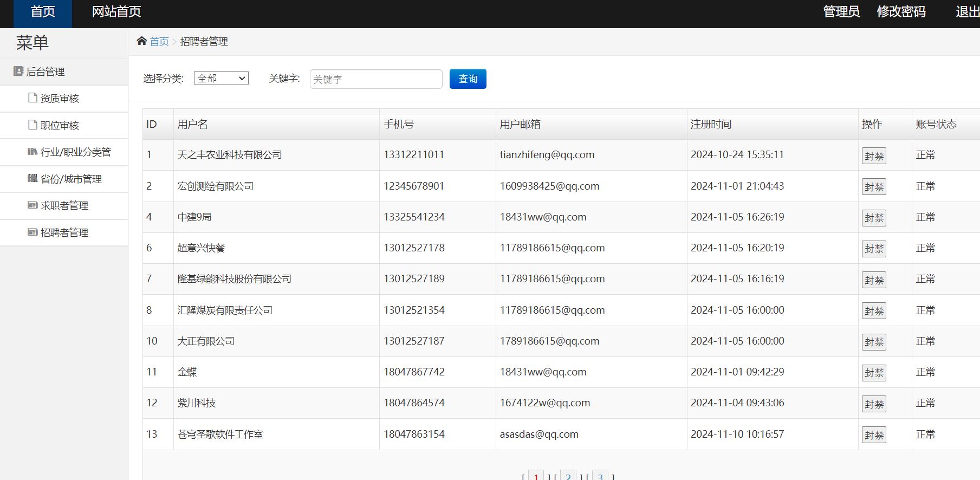Image resolution: width=980 pixels, height=480 pixels.
Task: Click the document icon beside 职位审核
Action: [x=33, y=125]
